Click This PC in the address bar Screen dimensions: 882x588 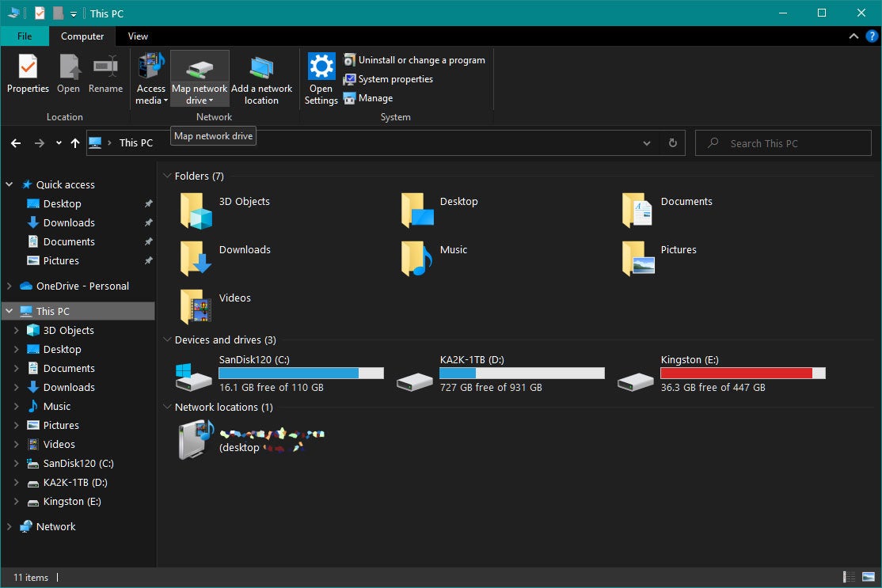coord(135,143)
